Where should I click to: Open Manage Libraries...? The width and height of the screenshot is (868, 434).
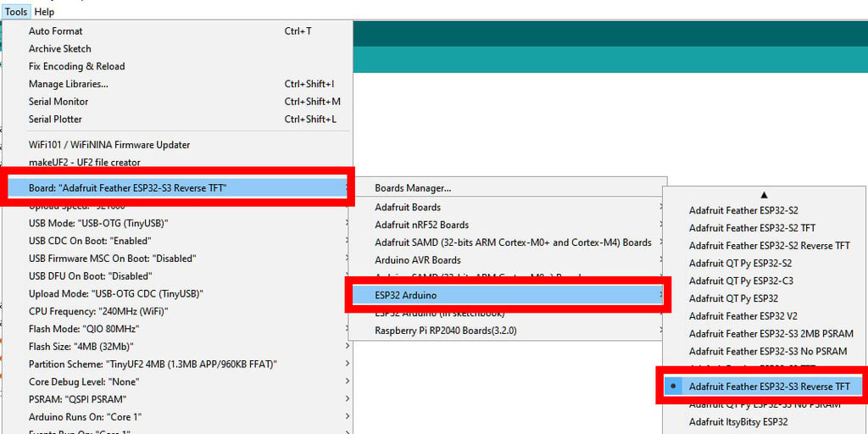[x=177, y=84]
